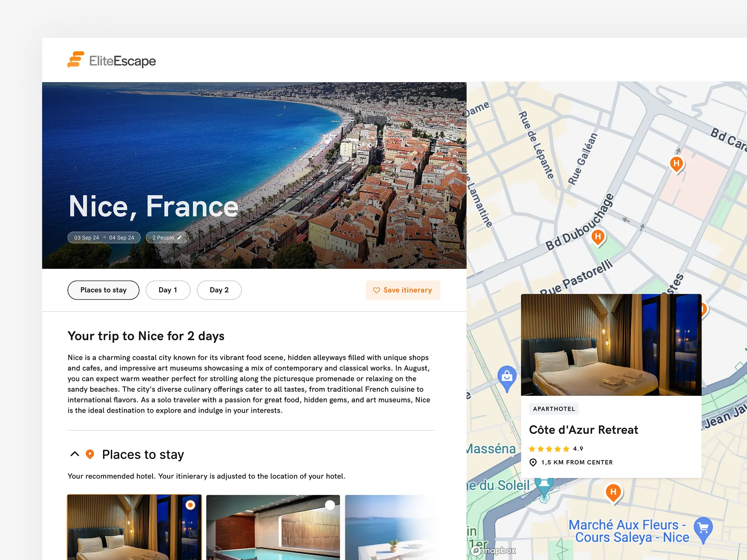747x560 pixels.
Task: Click the Your trip to Nice for 2 days heading
Action: point(146,336)
